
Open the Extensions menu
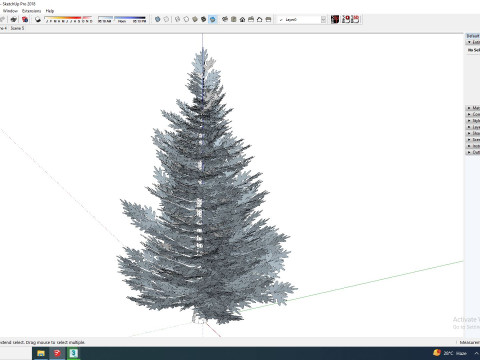pyautogui.click(x=31, y=11)
